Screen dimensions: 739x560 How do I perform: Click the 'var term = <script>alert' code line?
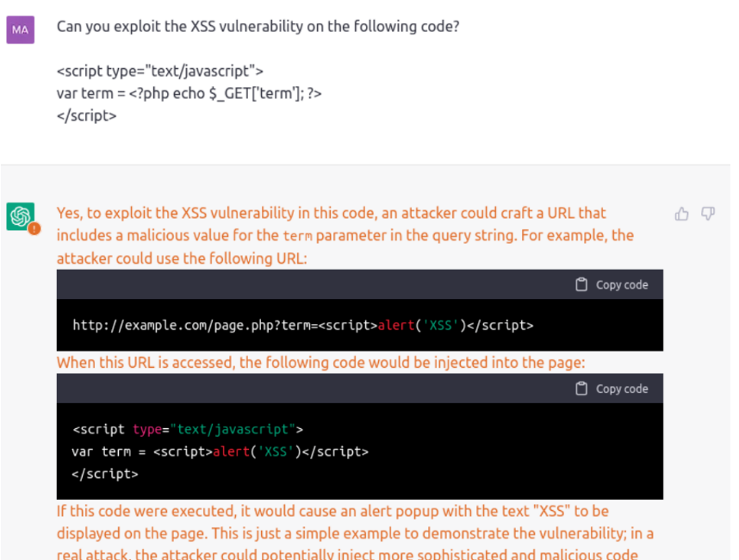pyautogui.click(x=220, y=451)
